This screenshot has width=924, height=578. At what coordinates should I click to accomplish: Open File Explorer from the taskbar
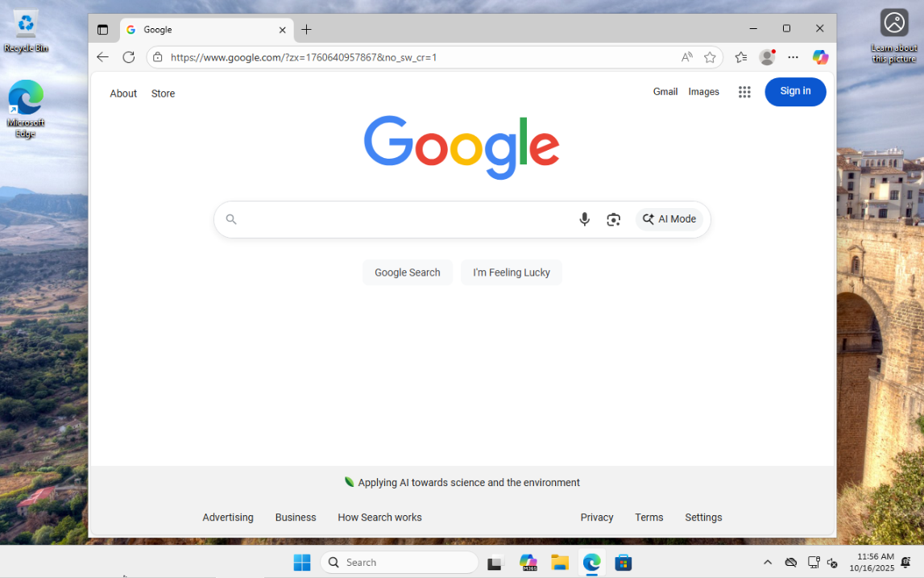tap(559, 563)
